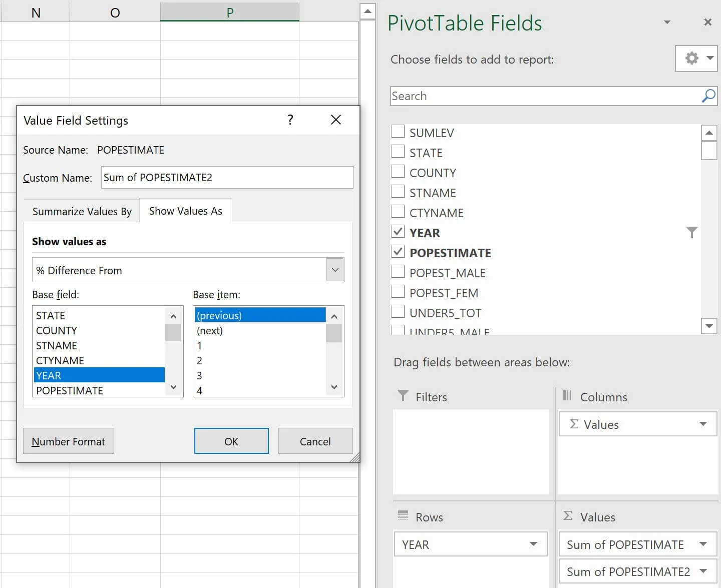The height and width of the screenshot is (588, 721).
Task: Click the Custom Name text field
Action: [227, 178]
